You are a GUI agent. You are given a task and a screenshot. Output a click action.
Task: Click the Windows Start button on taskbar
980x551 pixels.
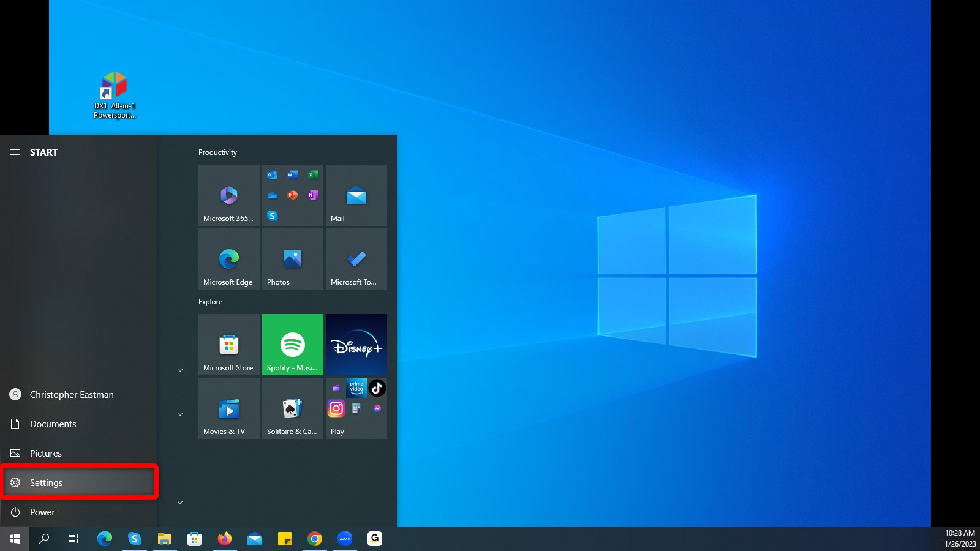[x=15, y=539]
